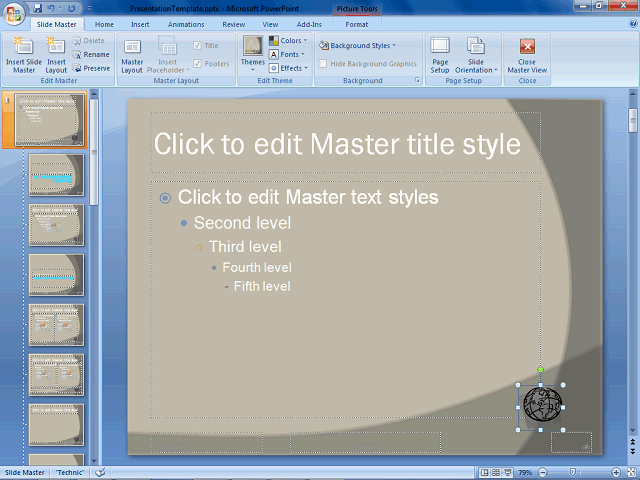Click the 79% zoom level
This screenshot has width=640, height=480.
pos(525,473)
